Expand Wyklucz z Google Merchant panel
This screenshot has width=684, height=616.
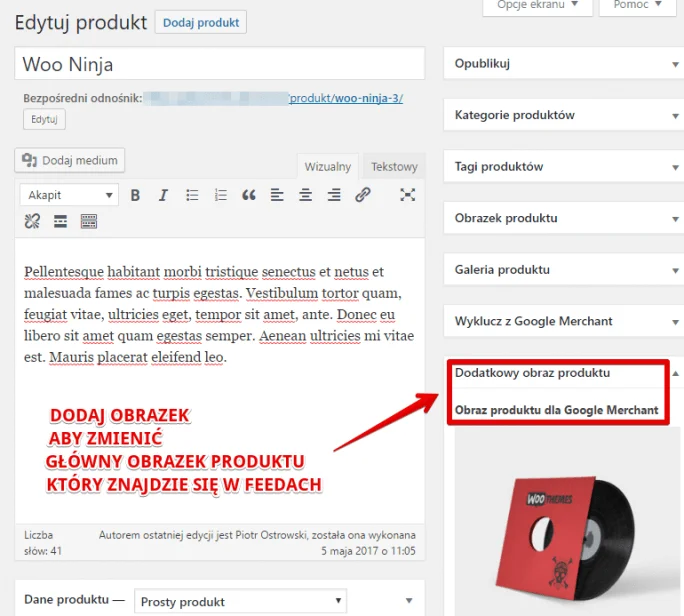coord(675,322)
